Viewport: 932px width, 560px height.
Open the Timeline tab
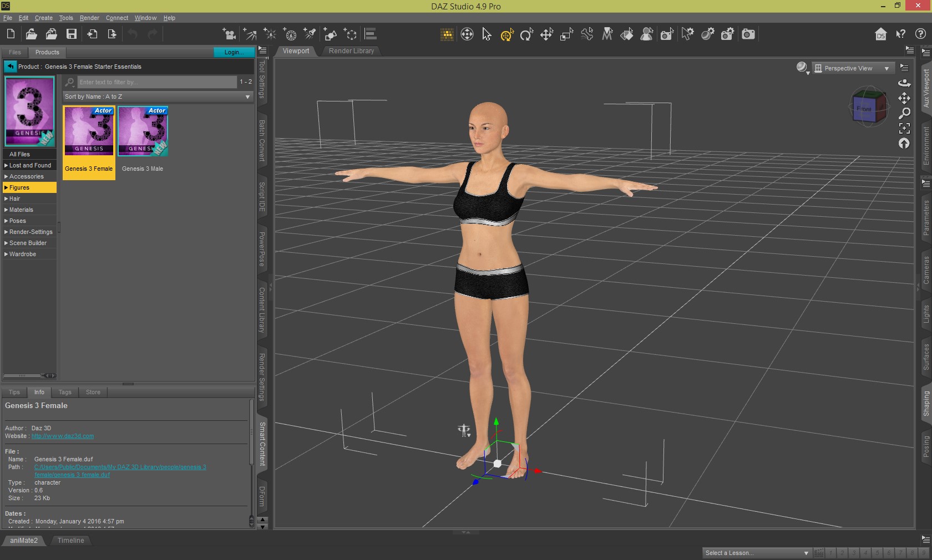pyautogui.click(x=70, y=541)
